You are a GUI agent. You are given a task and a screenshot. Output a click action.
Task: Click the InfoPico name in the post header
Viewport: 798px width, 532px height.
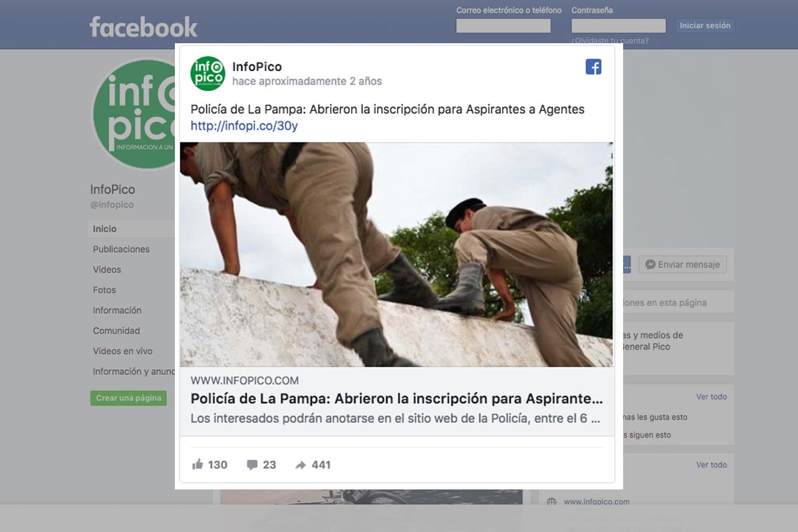(257, 66)
